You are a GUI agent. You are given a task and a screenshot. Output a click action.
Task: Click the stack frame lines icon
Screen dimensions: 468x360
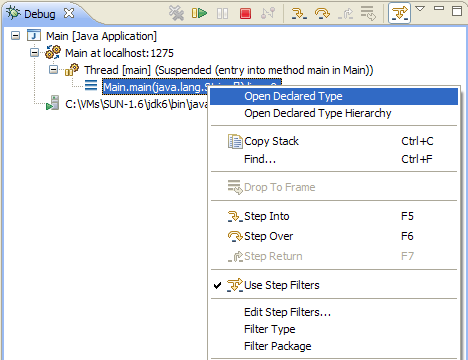tap(91, 85)
